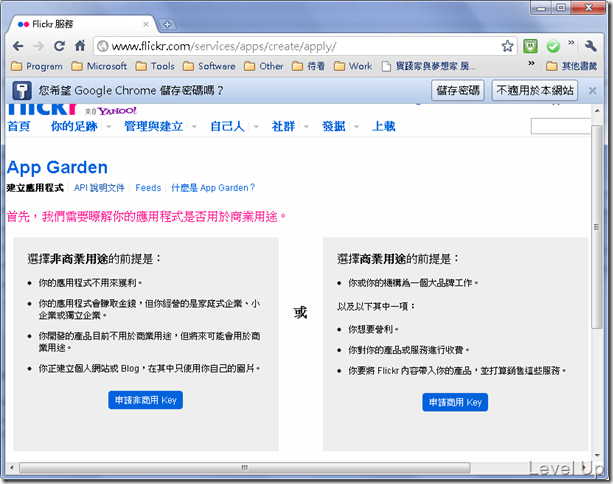Click the App Garden heading link
Viewport: 613px width, 484px height.
(x=57, y=167)
